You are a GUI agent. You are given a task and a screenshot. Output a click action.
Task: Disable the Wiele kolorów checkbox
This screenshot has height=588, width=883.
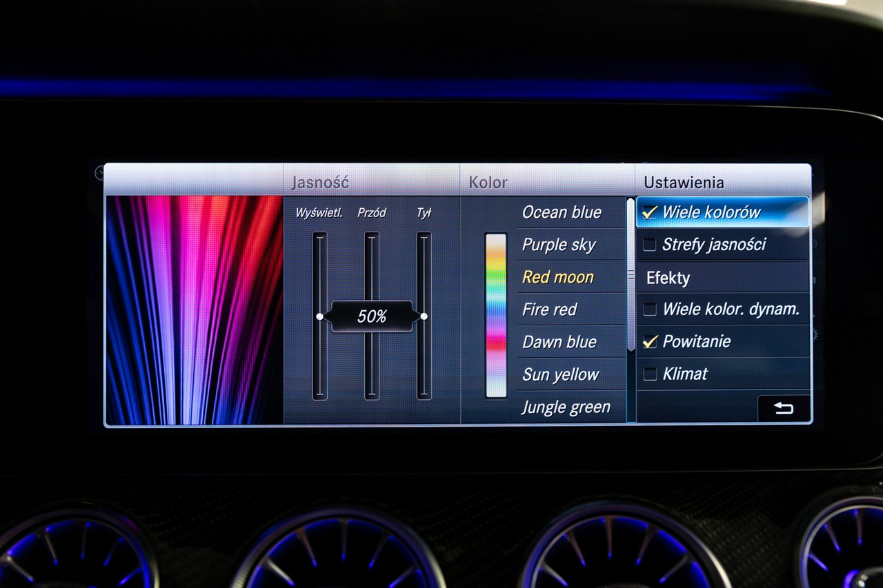(x=649, y=212)
